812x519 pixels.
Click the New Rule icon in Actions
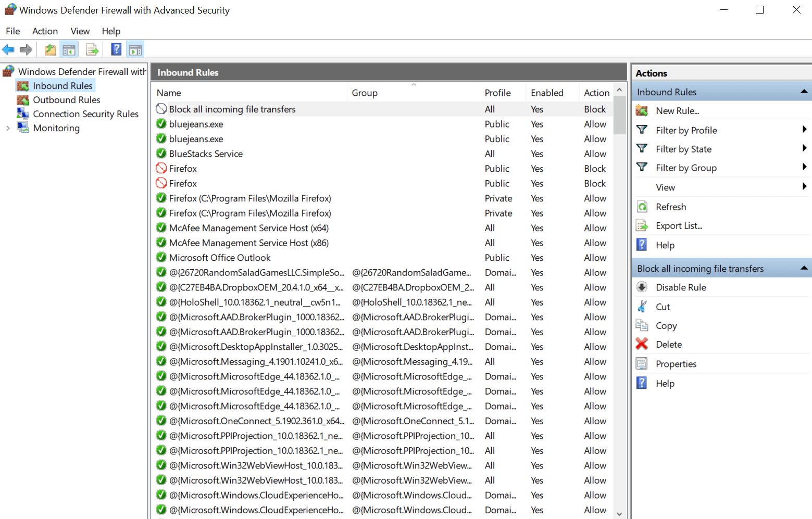click(x=642, y=111)
